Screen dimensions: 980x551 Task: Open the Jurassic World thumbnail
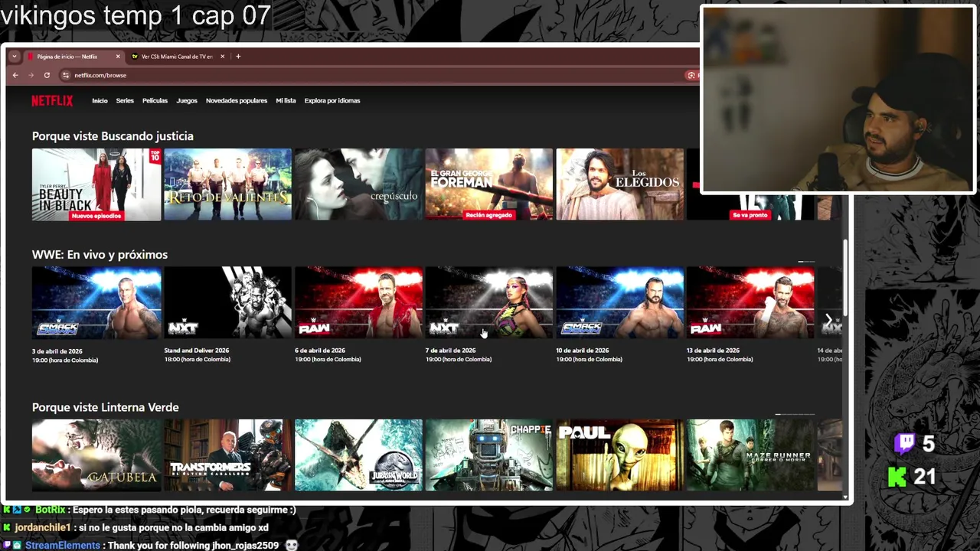tap(358, 455)
